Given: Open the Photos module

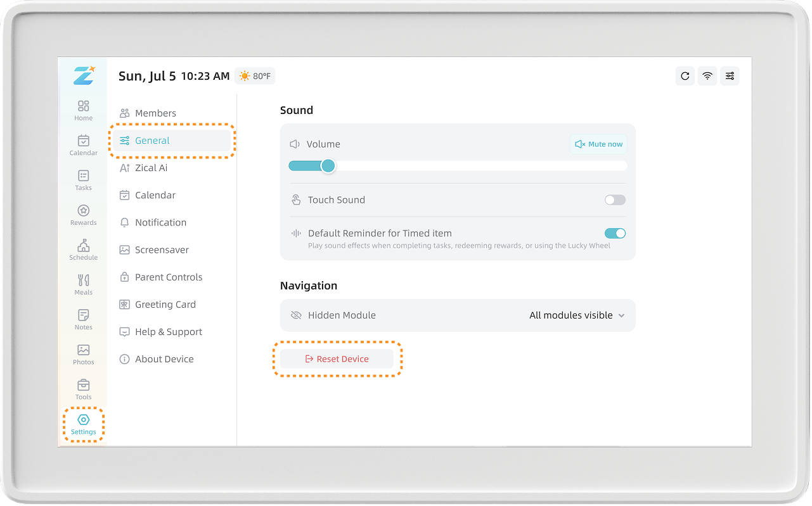Looking at the screenshot, I should (x=83, y=354).
